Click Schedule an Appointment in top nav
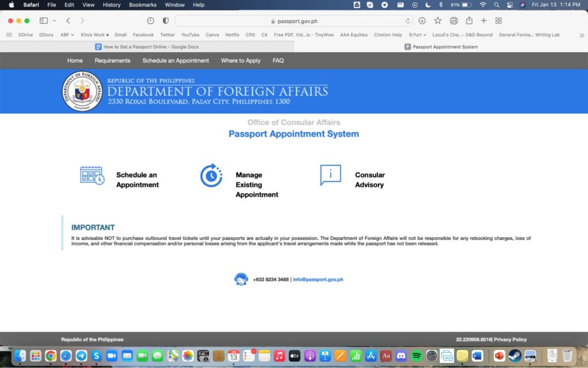 pyautogui.click(x=176, y=60)
